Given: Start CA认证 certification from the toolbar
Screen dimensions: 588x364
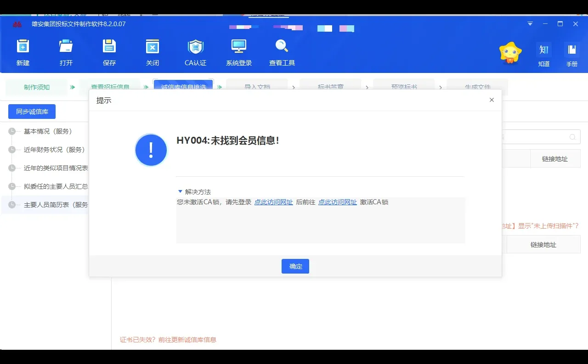Looking at the screenshot, I should (195, 52).
